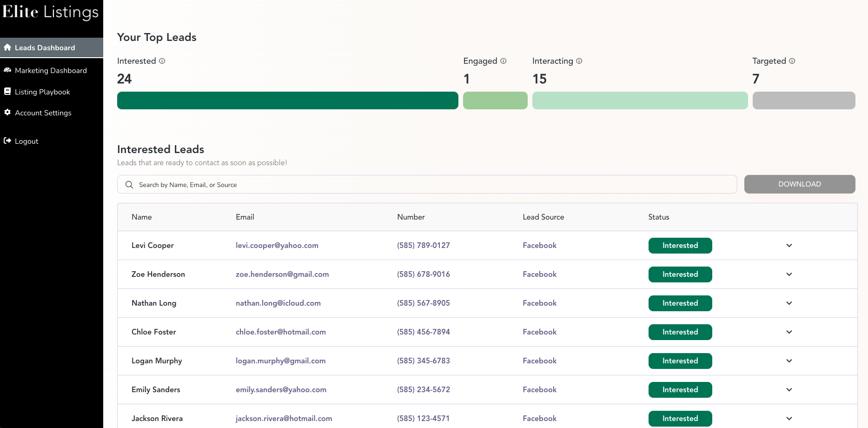The width and height of the screenshot is (868, 428).
Task: Click the Logout arrow icon
Action: (x=7, y=141)
